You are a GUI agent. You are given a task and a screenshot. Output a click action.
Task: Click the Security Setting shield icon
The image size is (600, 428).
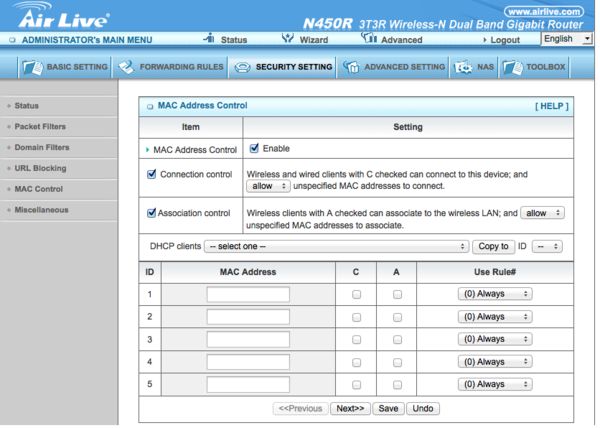(x=242, y=68)
